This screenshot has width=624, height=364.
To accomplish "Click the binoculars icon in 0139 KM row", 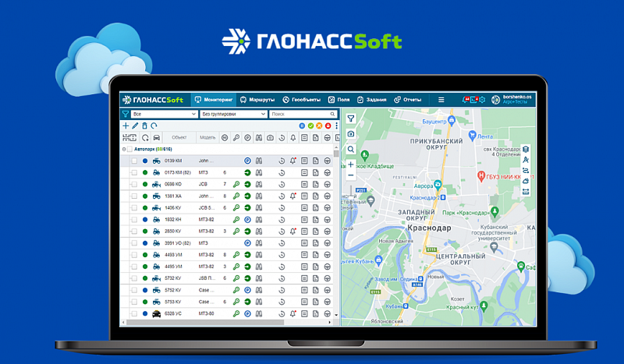I will [x=259, y=161].
